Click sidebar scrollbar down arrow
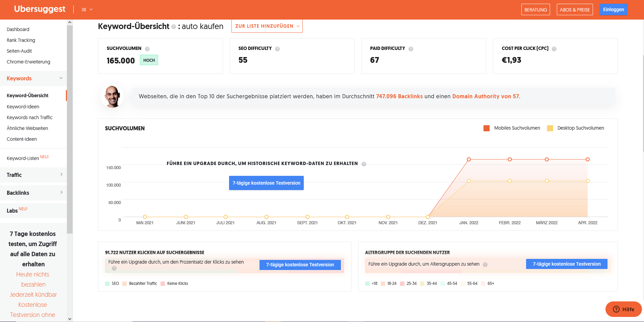The height and width of the screenshot is (322, 644). click(x=70, y=319)
